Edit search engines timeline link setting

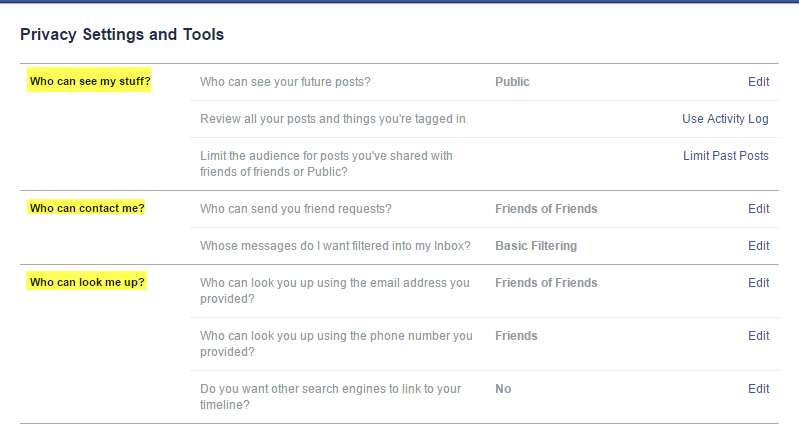click(x=758, y=389)
